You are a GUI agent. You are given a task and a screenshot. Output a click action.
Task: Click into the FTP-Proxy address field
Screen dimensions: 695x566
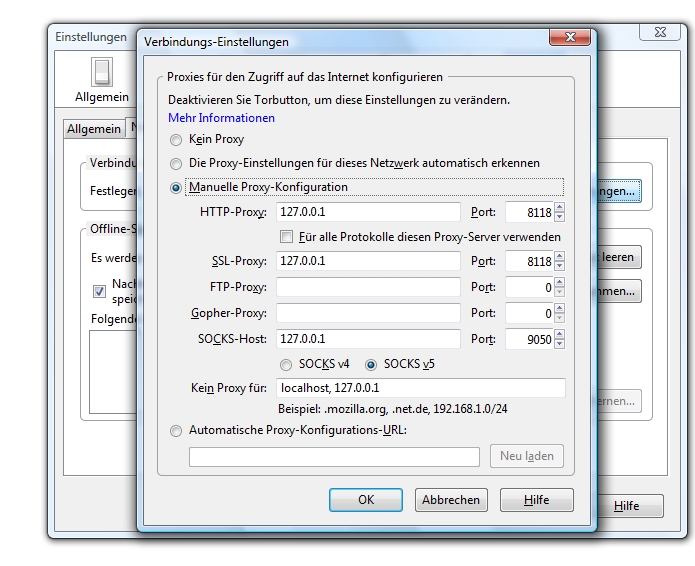[368, 287]
